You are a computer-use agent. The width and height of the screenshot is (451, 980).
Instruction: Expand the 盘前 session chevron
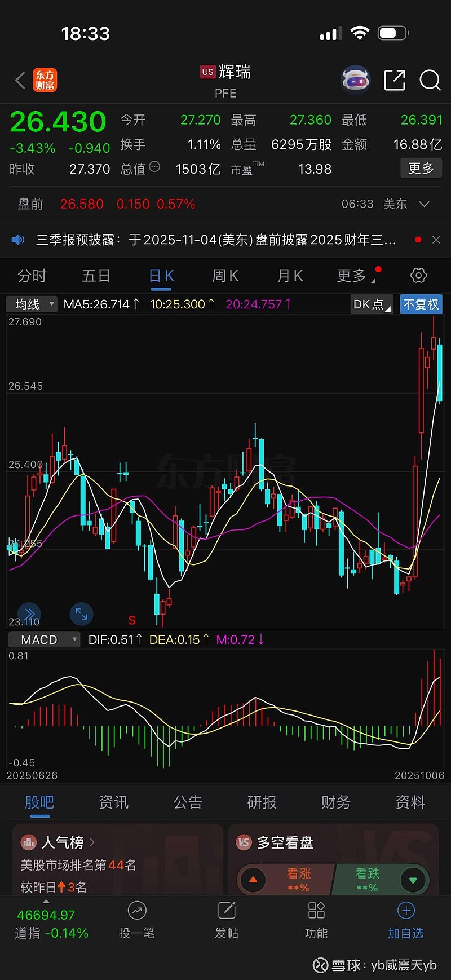coord(425,204)
